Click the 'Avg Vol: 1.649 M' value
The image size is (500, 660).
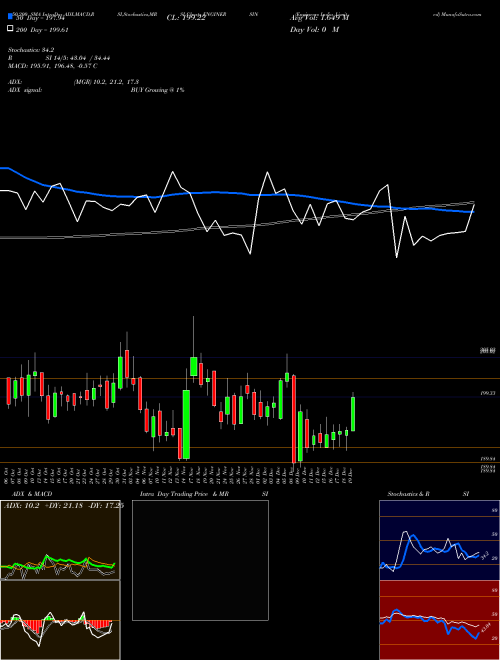(320, 18)
